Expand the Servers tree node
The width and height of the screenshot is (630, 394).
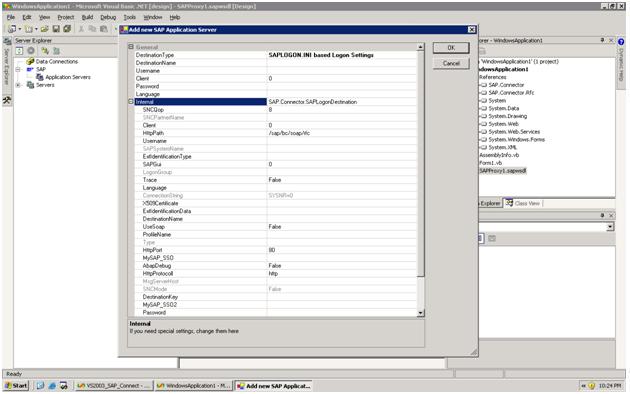(x=18, y=85)
